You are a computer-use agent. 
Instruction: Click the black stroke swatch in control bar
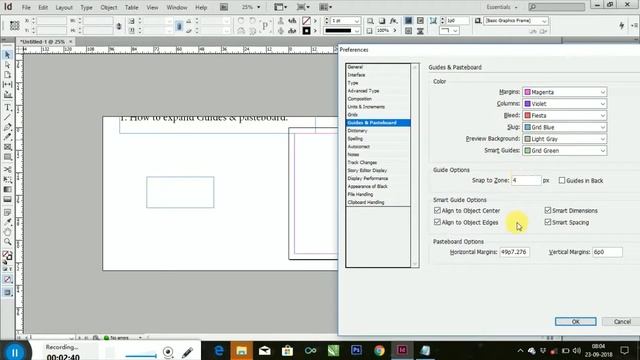point(306,31)
